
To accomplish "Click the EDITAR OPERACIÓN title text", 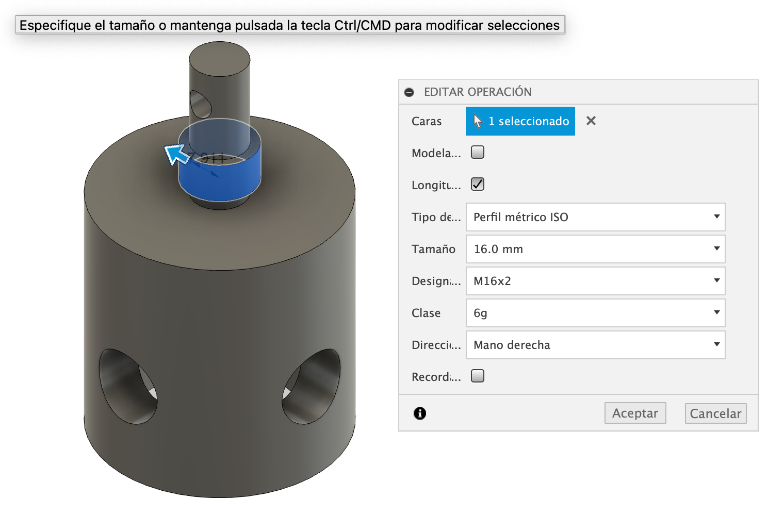I will tap(478, 92).
